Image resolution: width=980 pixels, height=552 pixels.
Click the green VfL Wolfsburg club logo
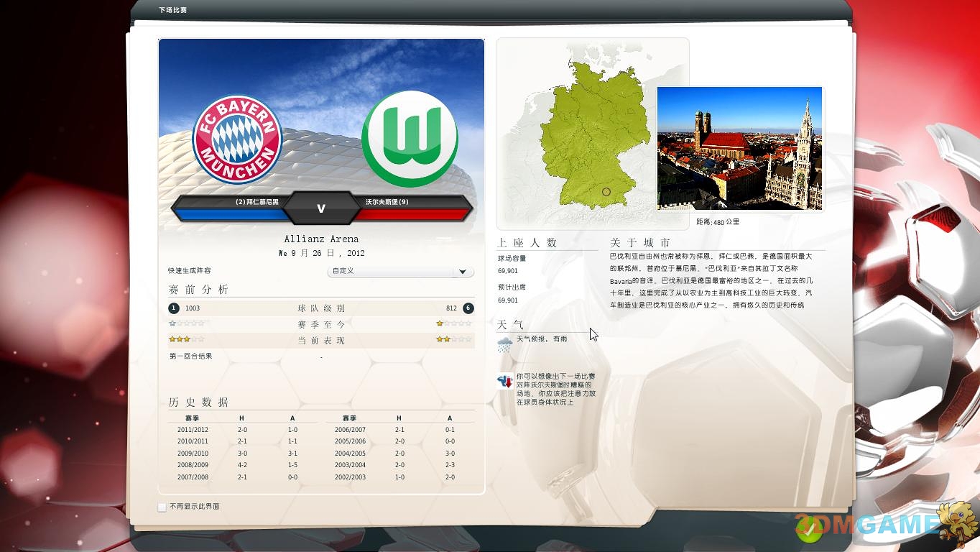point(409,139)
